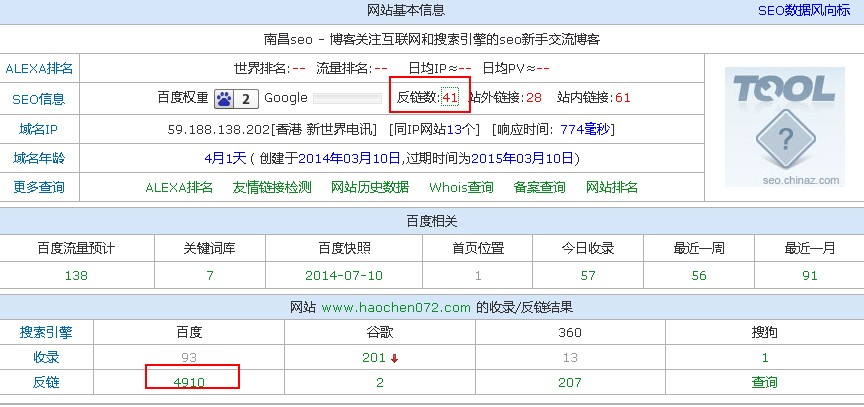Screen dimensions: 864x407
Task: Click response time 774毫秒
Action: (585, 130)
